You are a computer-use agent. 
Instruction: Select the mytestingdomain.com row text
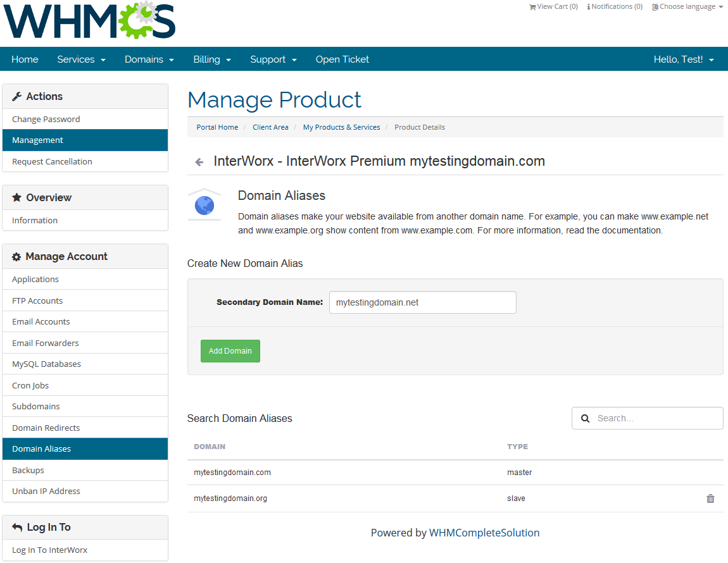tap(232, 473)
